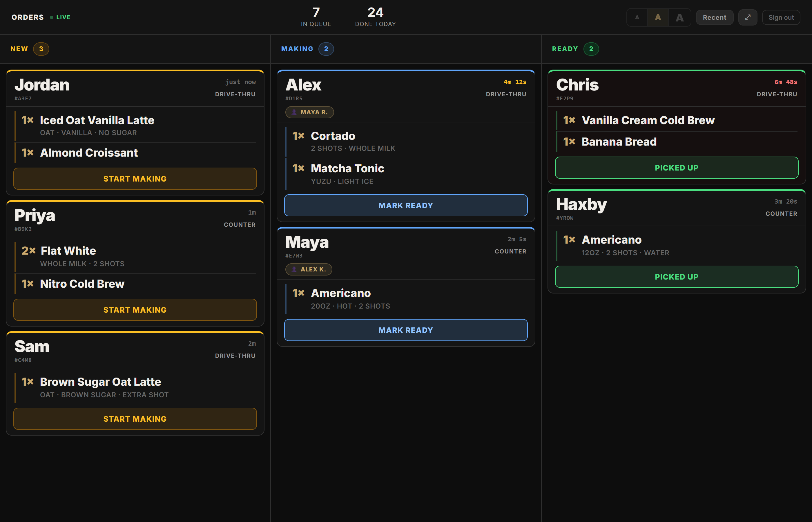Click order code #A3F7

click(x=23, y=99)
